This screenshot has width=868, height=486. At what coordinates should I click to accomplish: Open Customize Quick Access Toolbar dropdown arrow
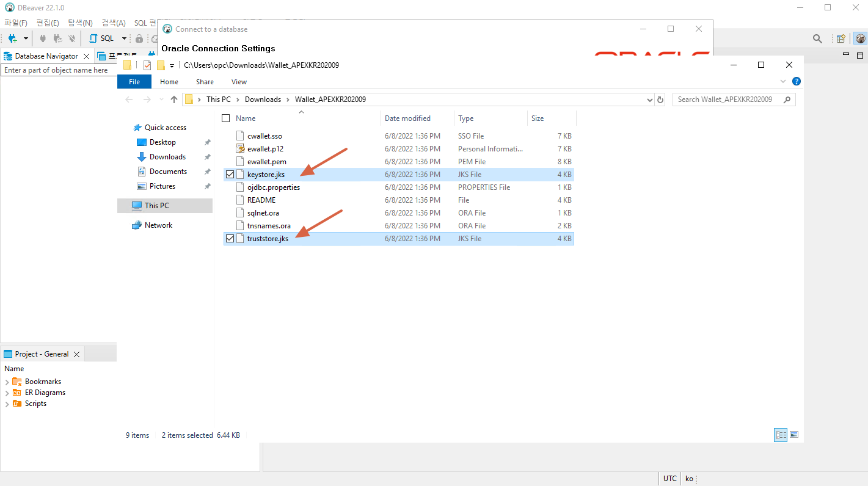172,66
